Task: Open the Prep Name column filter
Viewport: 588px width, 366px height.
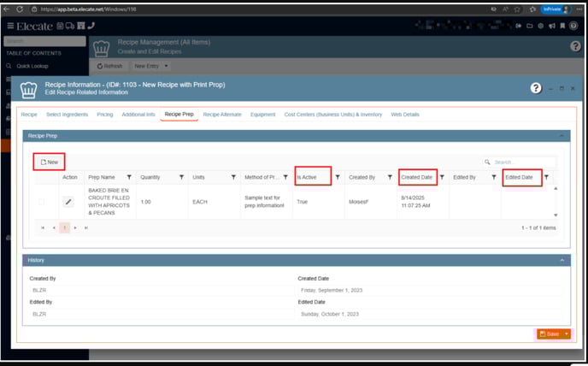Action: 129,177
